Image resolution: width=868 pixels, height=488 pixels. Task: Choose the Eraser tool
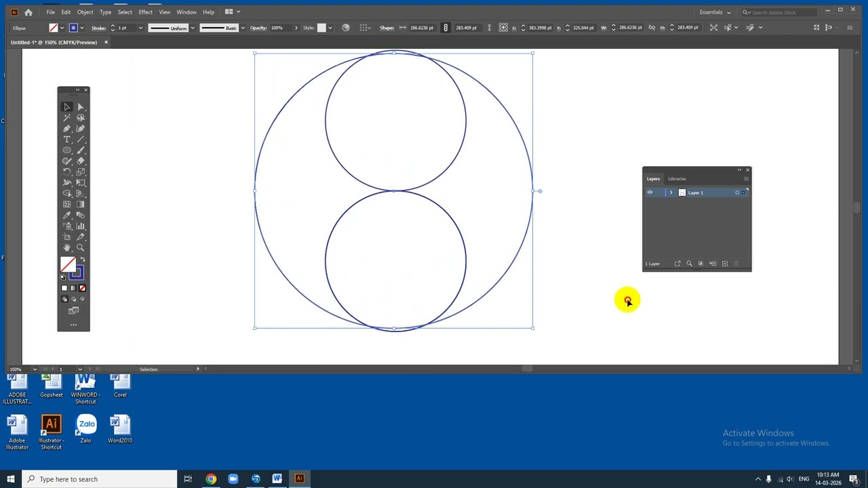click(80, 161)
